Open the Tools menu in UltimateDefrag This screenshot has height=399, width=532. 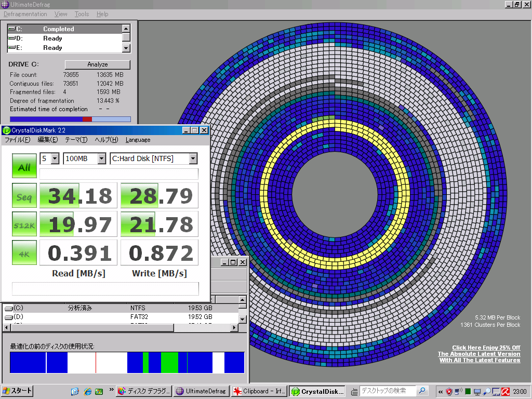(82, 14)
